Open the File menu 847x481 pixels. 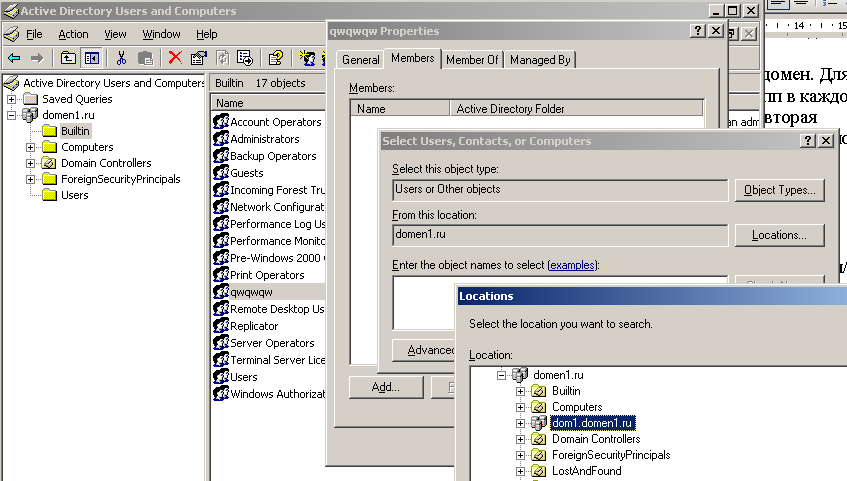pyautogui.click(x=34, y=34)
